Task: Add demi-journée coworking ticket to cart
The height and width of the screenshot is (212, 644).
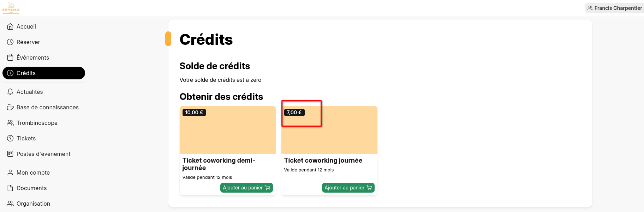Action: pos(246,188)
